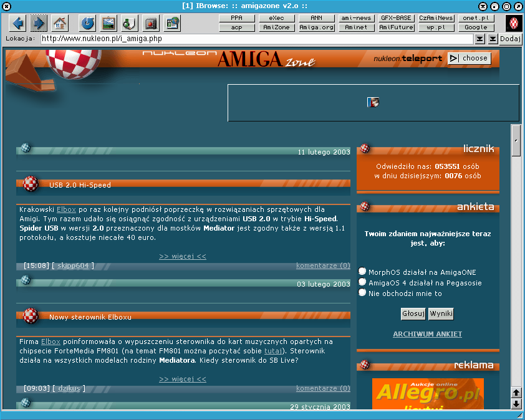Image resolution: width=525 pixels, height=420 pixels.
Task: Click the greyed-out forward arrow button
Action: 39,23
